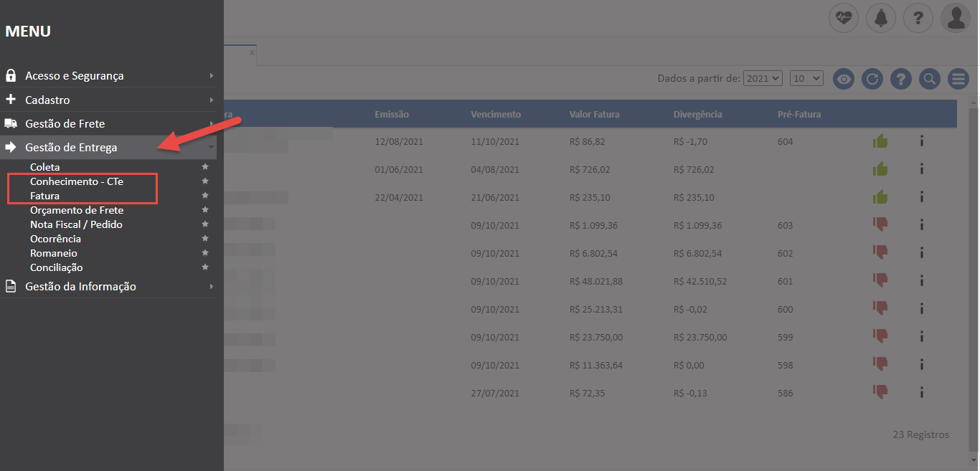Click the refresh icon in toolbar
This screenshot has height=471, width=980.
pos(872,79)
